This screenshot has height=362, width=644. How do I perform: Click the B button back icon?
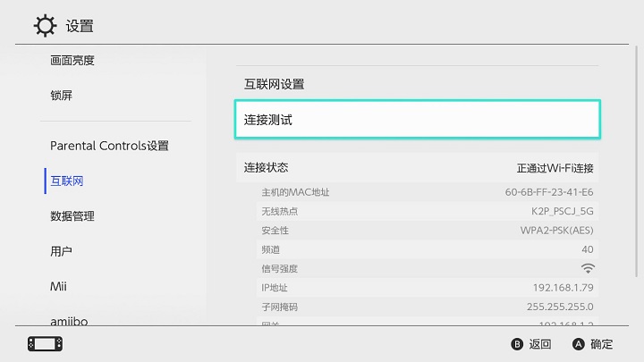coord(517,344)
